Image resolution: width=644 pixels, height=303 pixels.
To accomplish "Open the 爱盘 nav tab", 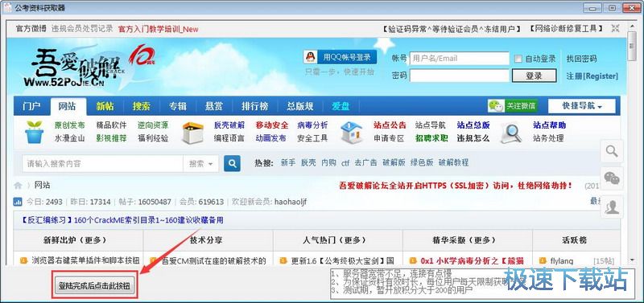I will pyautogui.click(x=341, y=107).
